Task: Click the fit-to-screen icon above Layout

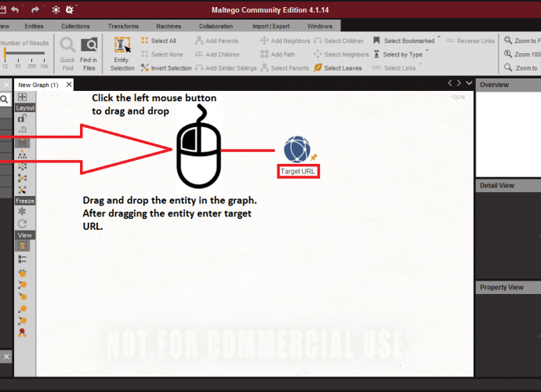Action: coord(23,97)
